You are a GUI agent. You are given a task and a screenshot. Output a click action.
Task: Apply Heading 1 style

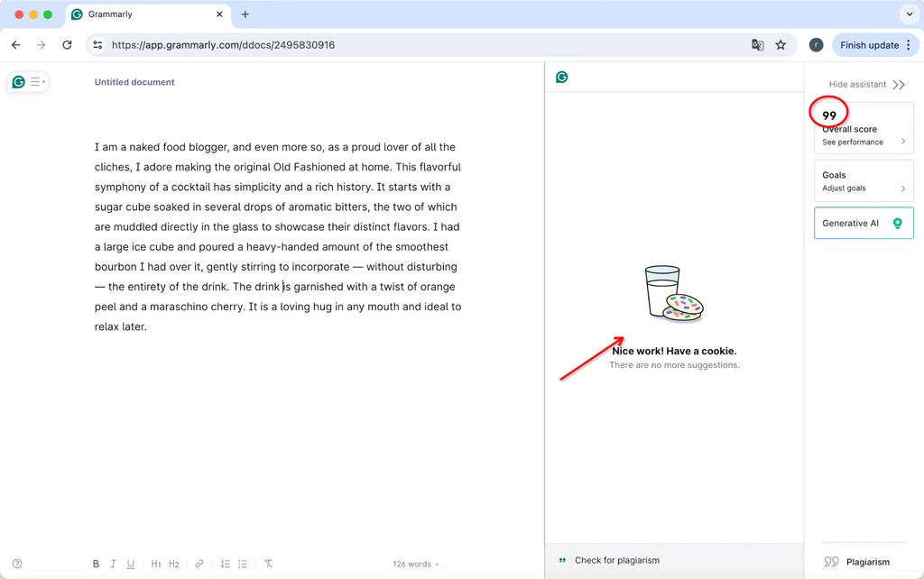point(155,564)
